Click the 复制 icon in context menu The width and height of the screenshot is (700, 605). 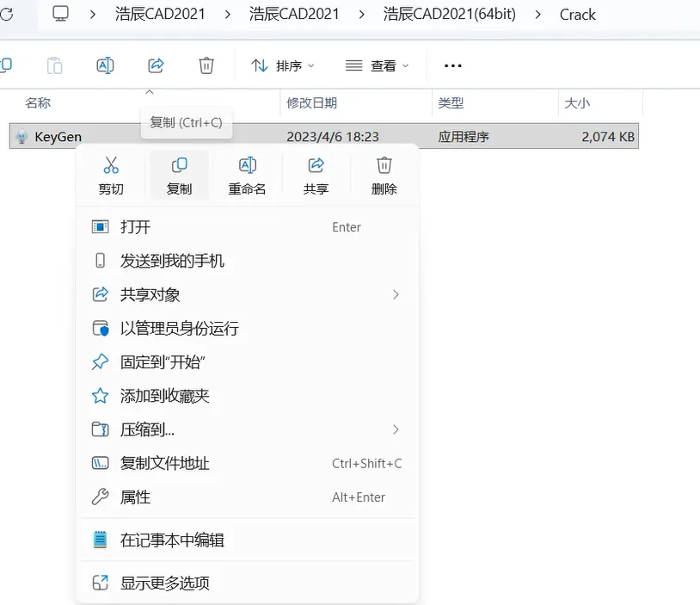[x=180, y=165]
